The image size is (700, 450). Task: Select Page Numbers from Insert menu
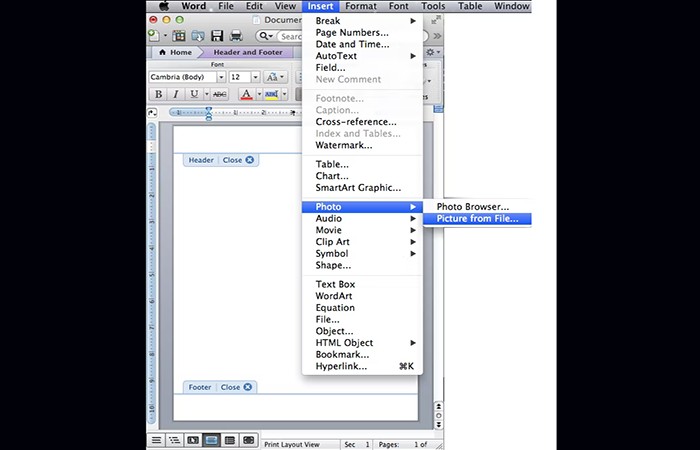coord(362,33)
